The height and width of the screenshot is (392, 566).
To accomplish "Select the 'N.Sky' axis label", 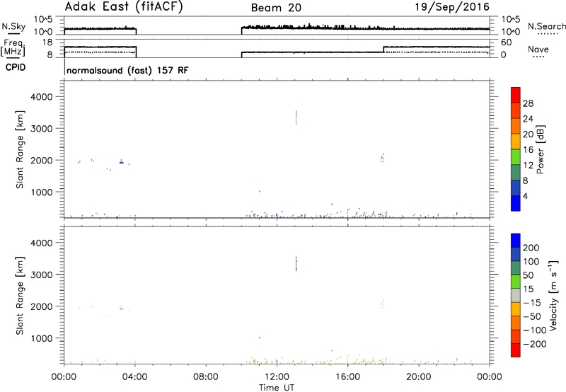I will coord(13,26).
